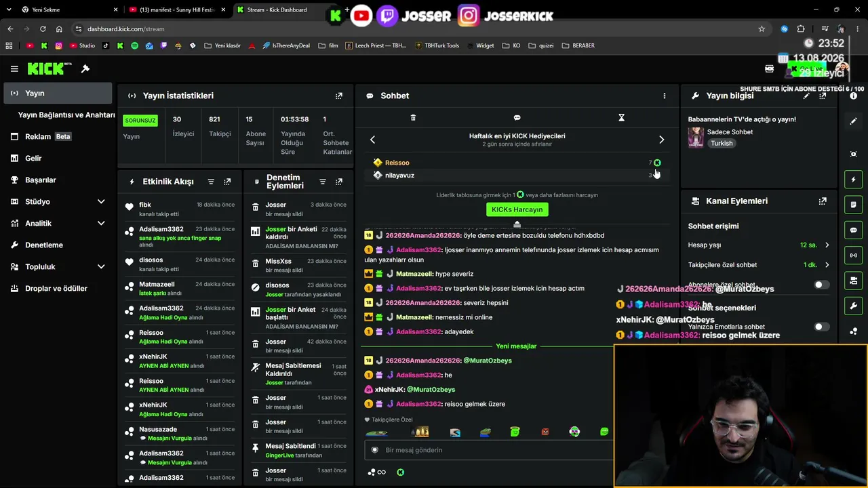Open the Denetleme page in sidebar

point(58,245)
